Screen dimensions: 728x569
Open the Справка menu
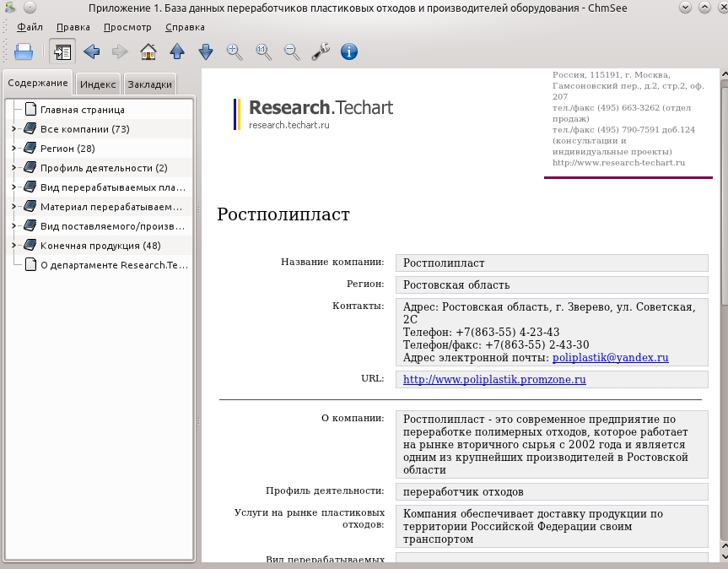point(185,27)
